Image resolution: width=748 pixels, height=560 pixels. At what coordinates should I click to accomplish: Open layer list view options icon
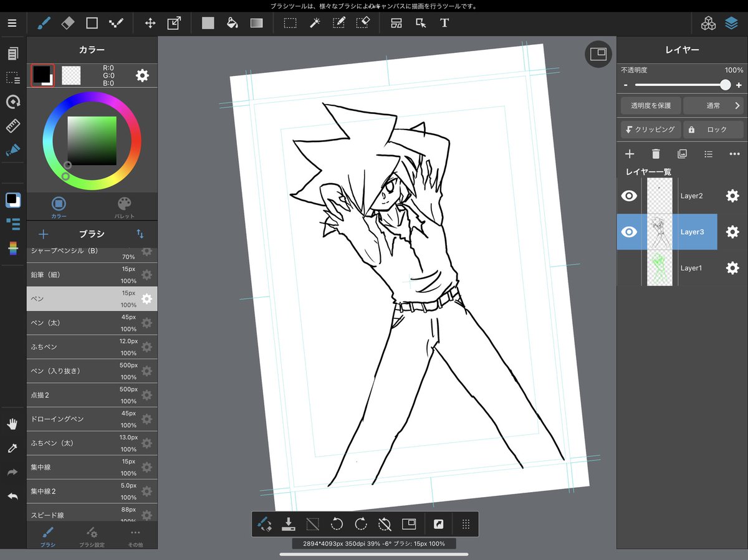point(708,154)
